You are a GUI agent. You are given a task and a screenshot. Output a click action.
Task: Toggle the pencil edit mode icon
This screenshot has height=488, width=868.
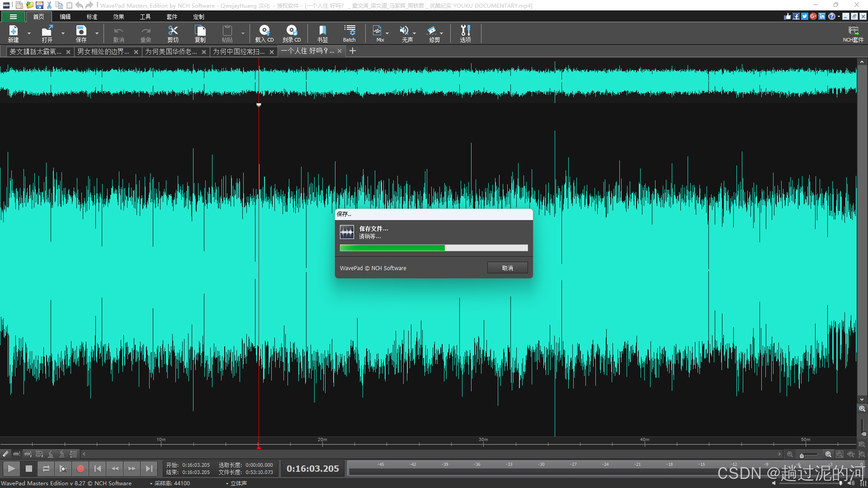pos(5,454)
